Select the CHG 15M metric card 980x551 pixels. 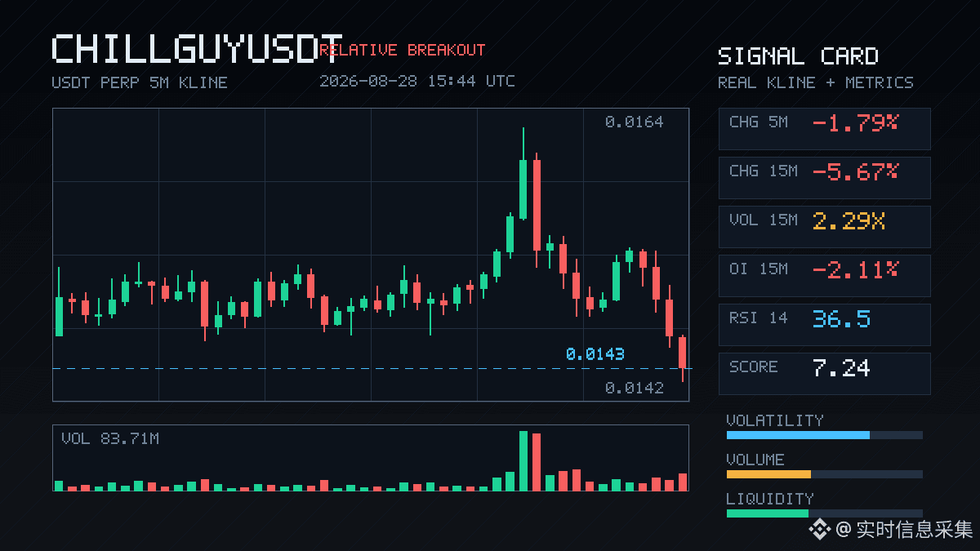pos(824,178)
